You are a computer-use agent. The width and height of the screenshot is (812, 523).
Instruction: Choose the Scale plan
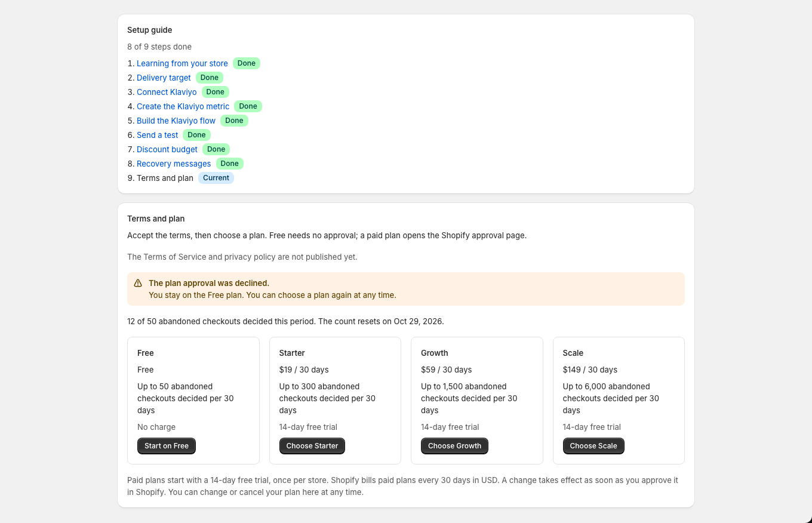point(593,446)
